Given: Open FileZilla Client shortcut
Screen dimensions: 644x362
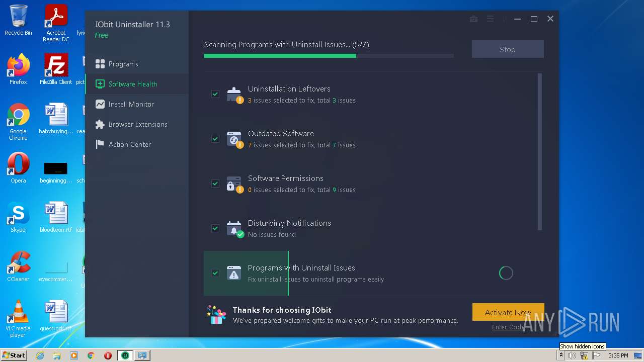Looking at the screenshot, I should (56, 69).
